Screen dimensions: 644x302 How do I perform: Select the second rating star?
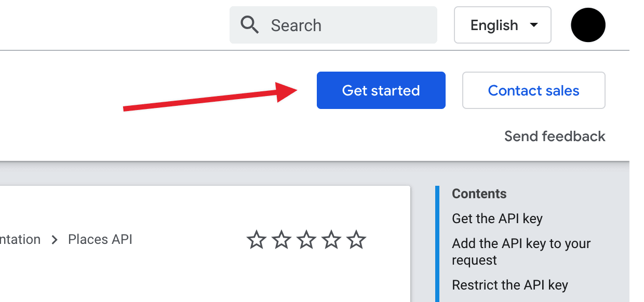click(x=281, y=240)
